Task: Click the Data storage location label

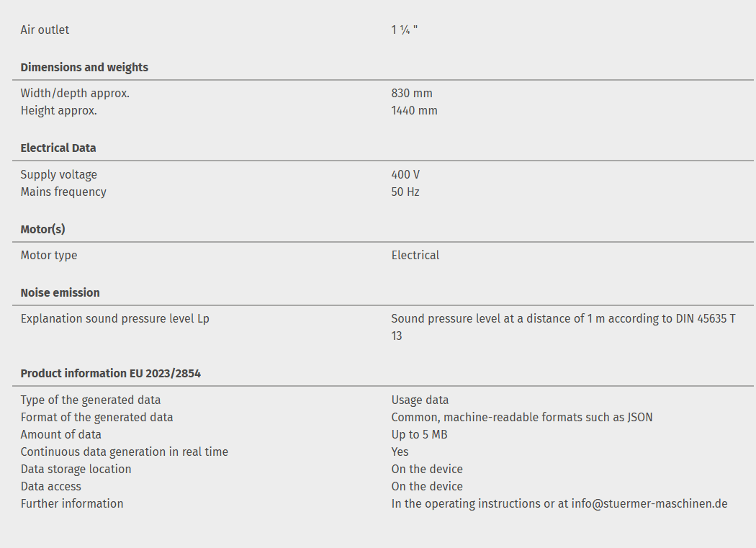Action: tap(76, 469)
